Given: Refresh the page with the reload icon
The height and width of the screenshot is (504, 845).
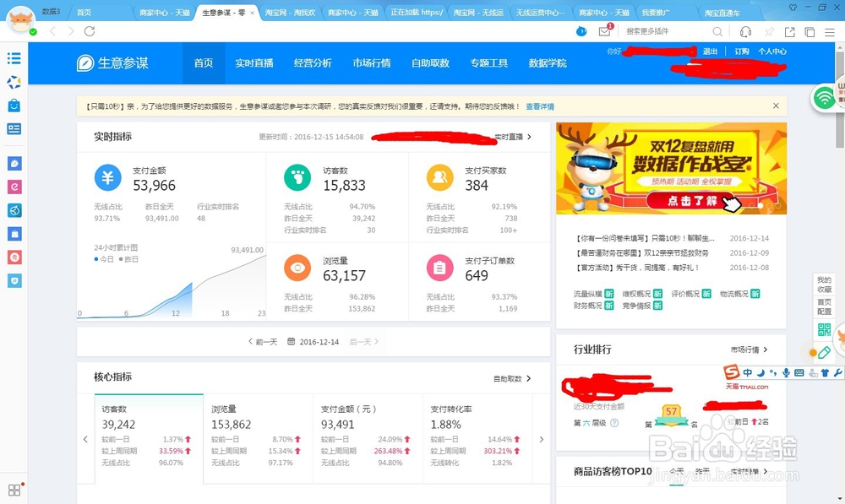Looking at the screenshot, I should [90, 30].
